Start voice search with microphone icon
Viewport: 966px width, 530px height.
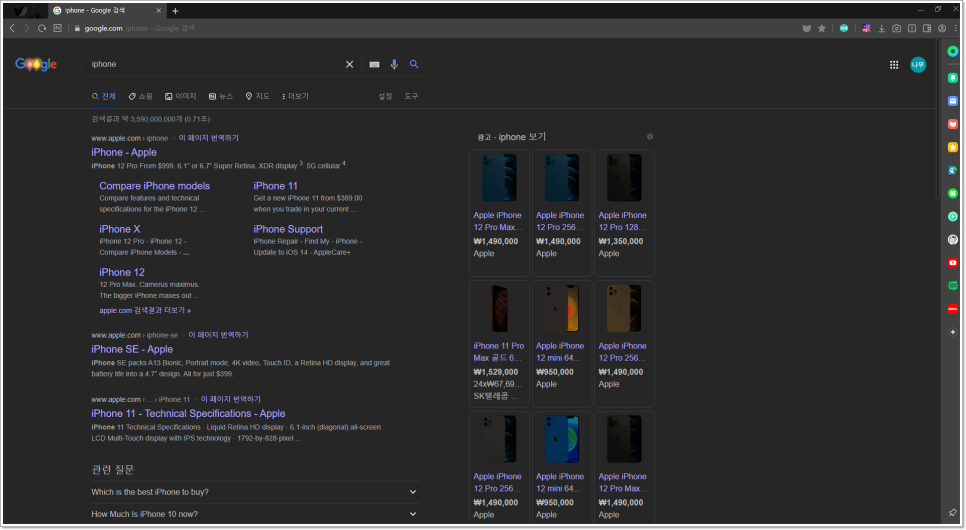tap(394, 64)
